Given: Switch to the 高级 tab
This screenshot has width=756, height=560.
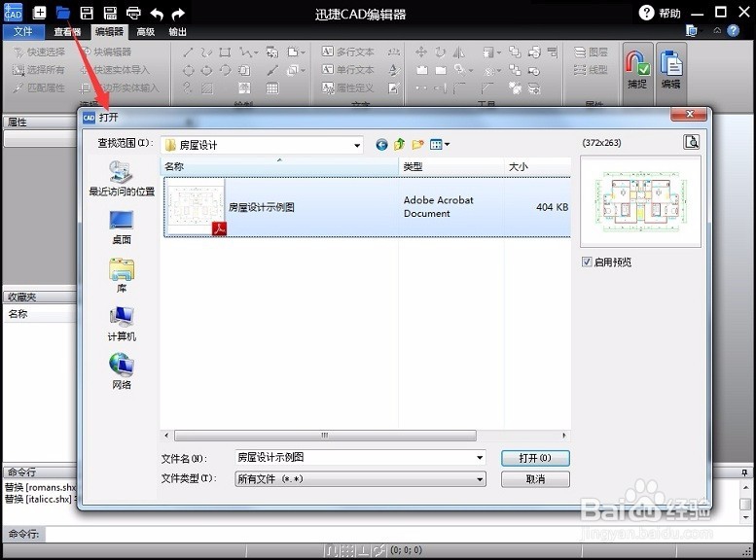Looking at the screenshot, I should (146, 32).
